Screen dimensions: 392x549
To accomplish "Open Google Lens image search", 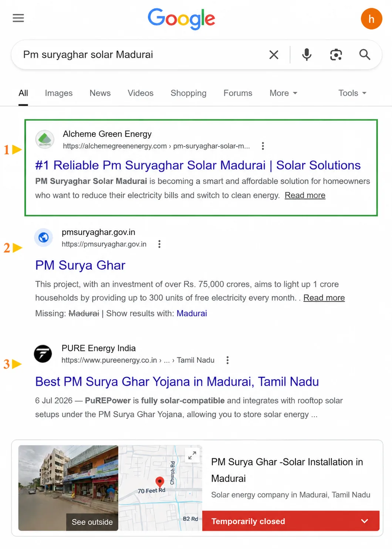I will [336, 55].
